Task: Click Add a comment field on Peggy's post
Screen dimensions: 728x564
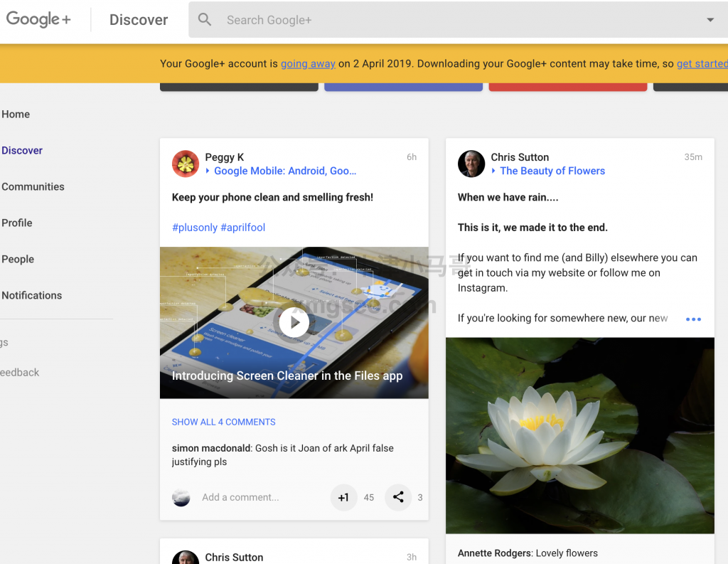Action: pos(240,498)
